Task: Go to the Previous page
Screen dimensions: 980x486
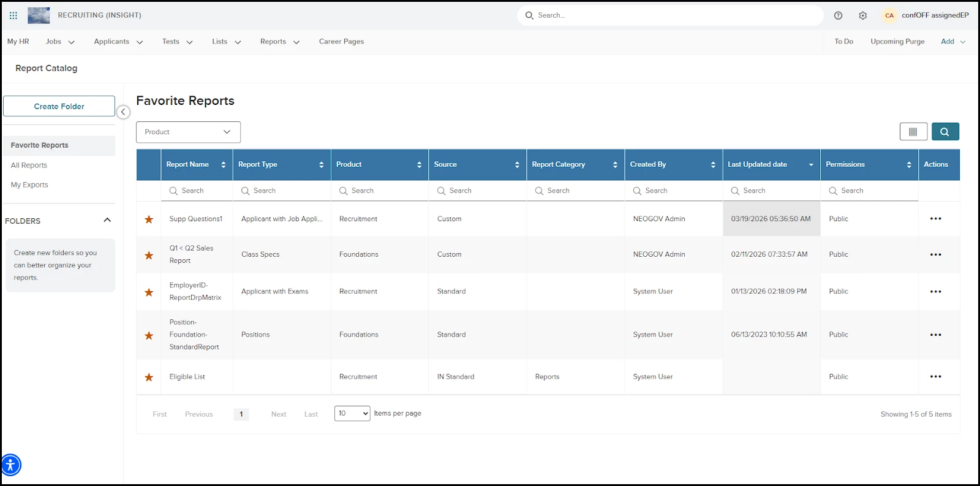Action: point(199,414)
